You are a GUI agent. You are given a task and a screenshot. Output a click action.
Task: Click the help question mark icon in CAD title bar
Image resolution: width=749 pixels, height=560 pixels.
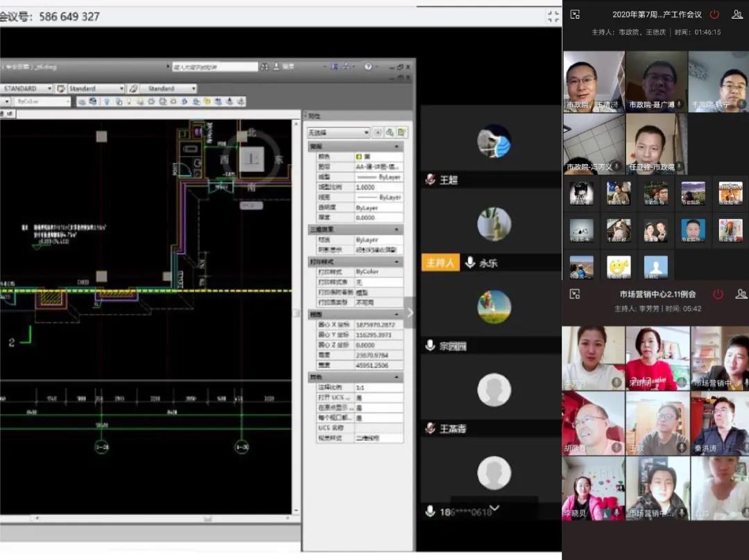pos(368,67)
